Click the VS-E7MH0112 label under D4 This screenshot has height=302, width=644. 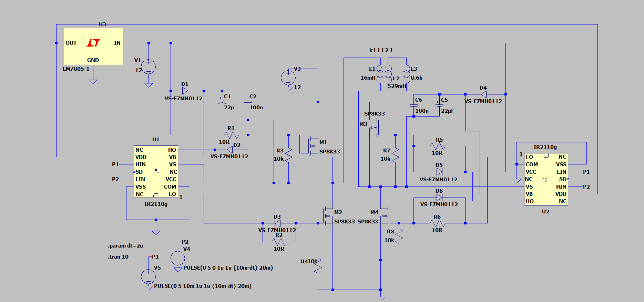[483, 101]
